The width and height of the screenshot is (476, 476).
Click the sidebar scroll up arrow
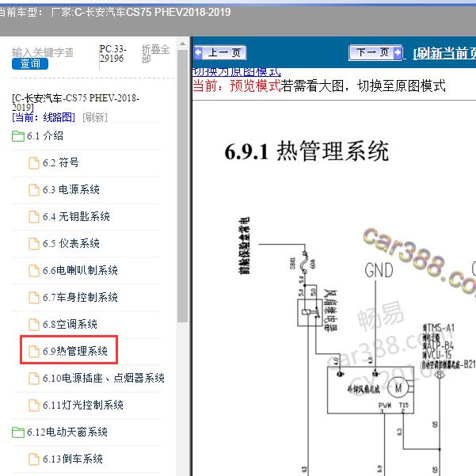(x=182, y=44)
